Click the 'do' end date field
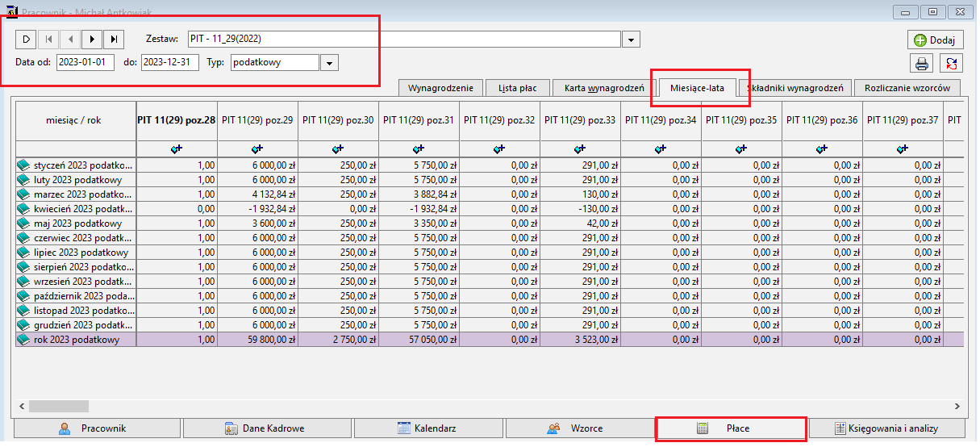 click(x=169, y=63)
